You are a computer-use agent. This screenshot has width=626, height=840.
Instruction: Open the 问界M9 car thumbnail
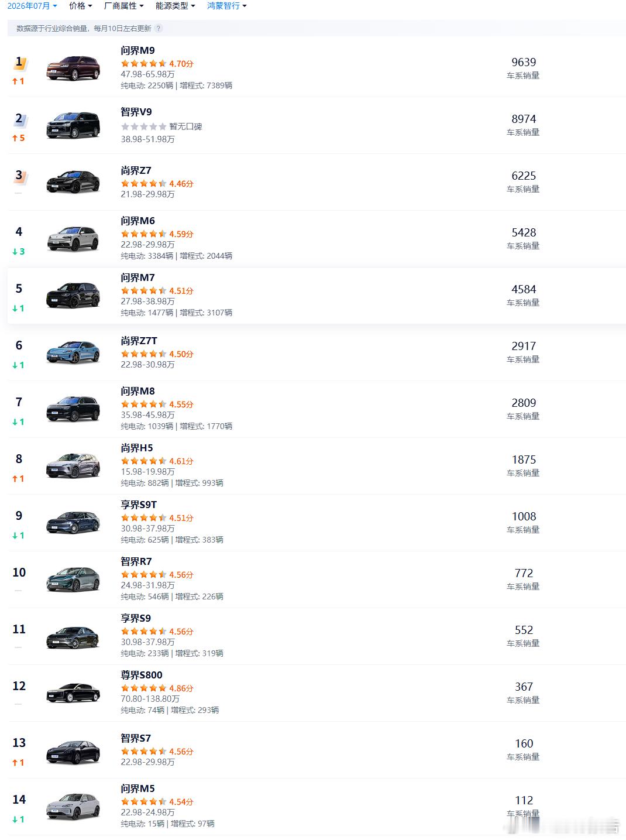pos(73,68)
